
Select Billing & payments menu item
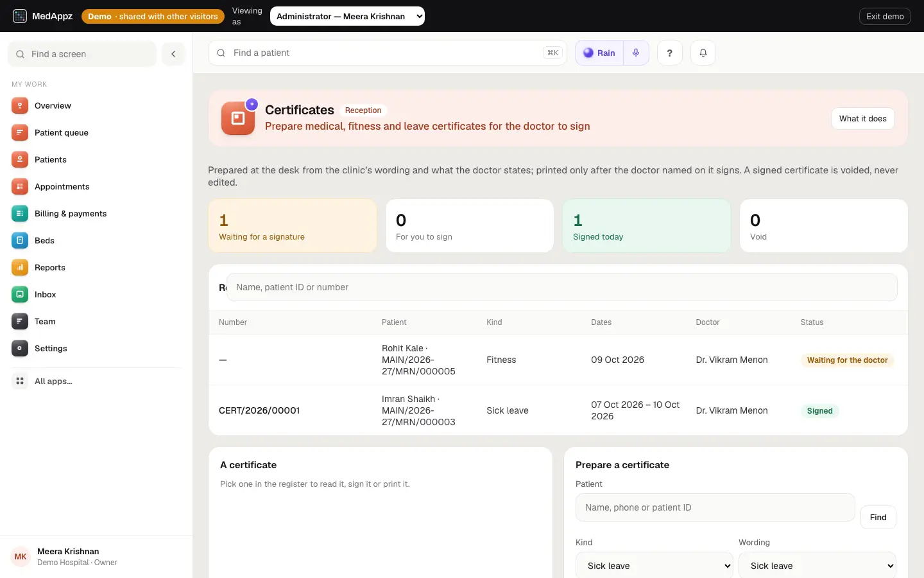point(96,213)
